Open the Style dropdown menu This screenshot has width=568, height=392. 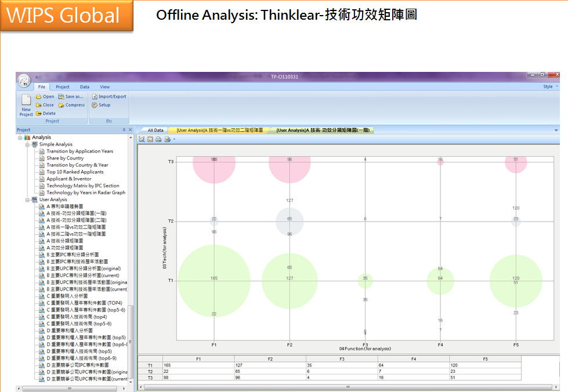[x=549, y=87]
